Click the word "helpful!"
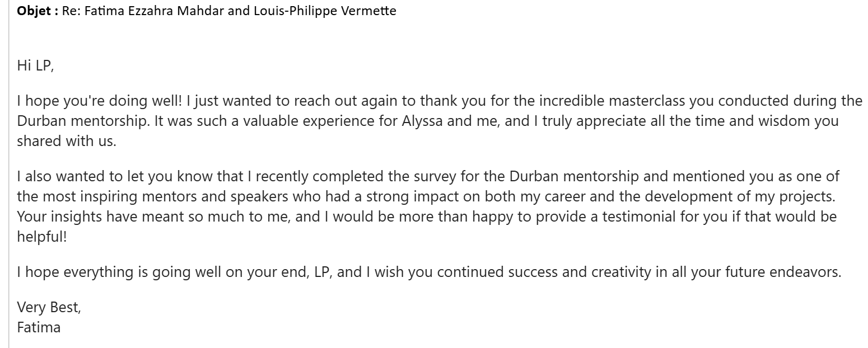868x348 pixels. coord(42,236)
